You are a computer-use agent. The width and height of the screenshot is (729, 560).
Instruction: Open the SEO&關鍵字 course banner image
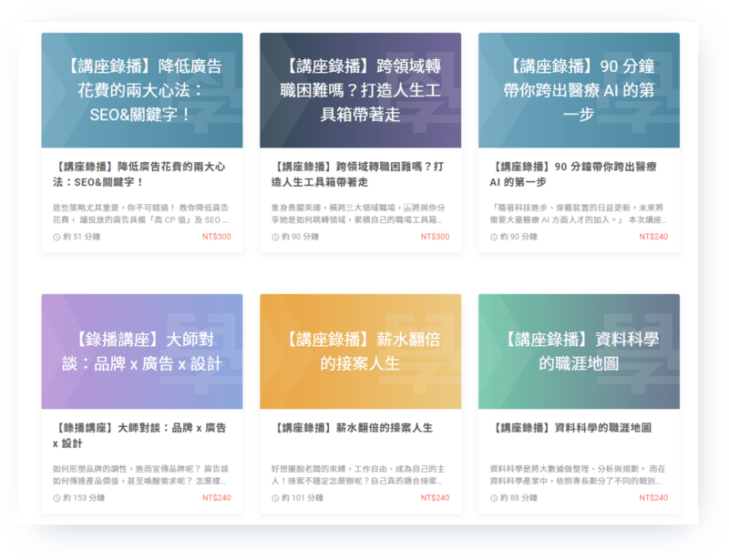tap(141, 90)
